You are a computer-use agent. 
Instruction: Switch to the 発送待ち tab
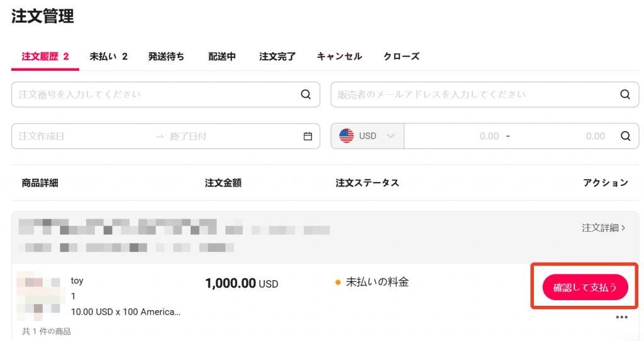point(166,57)
